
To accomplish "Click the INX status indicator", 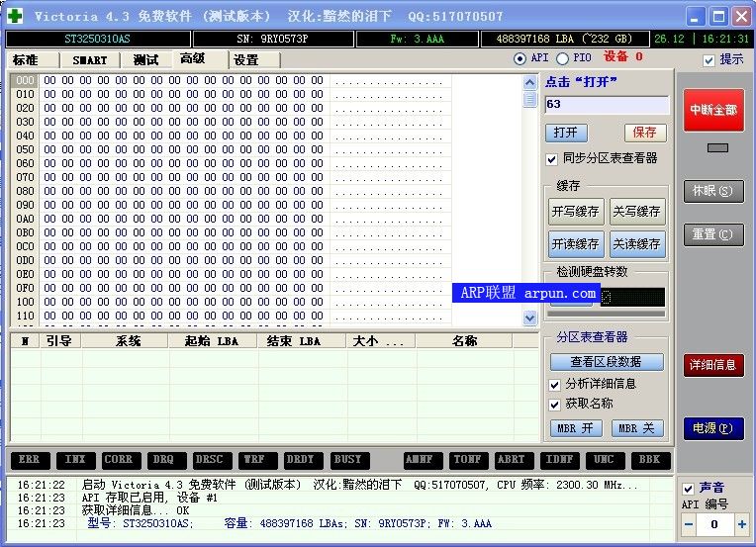I will [75, 460].
